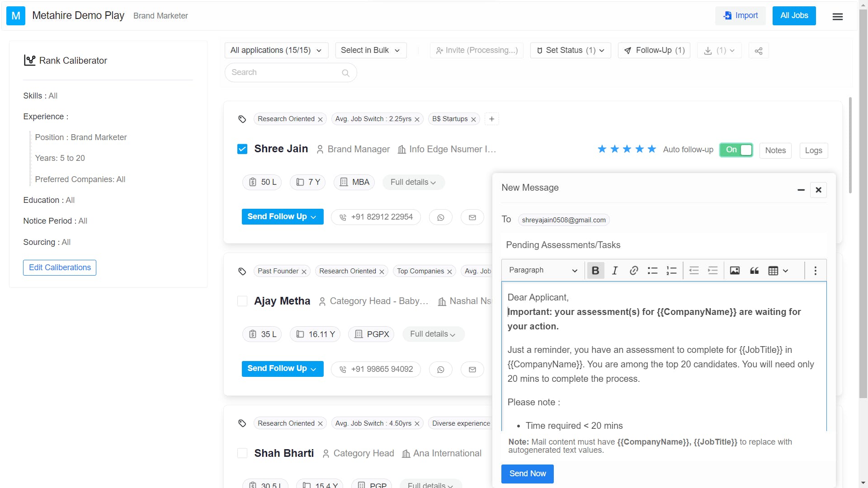Open All applications filter dropdown
Viewport: 868px width, 488px height.
pos(276,50)
